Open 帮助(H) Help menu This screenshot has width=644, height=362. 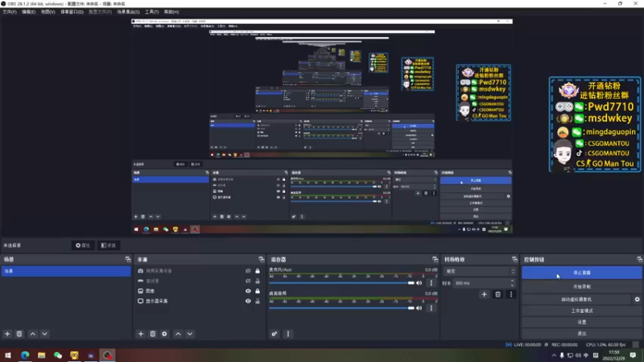pyautogui.click(x=171, y=12)
